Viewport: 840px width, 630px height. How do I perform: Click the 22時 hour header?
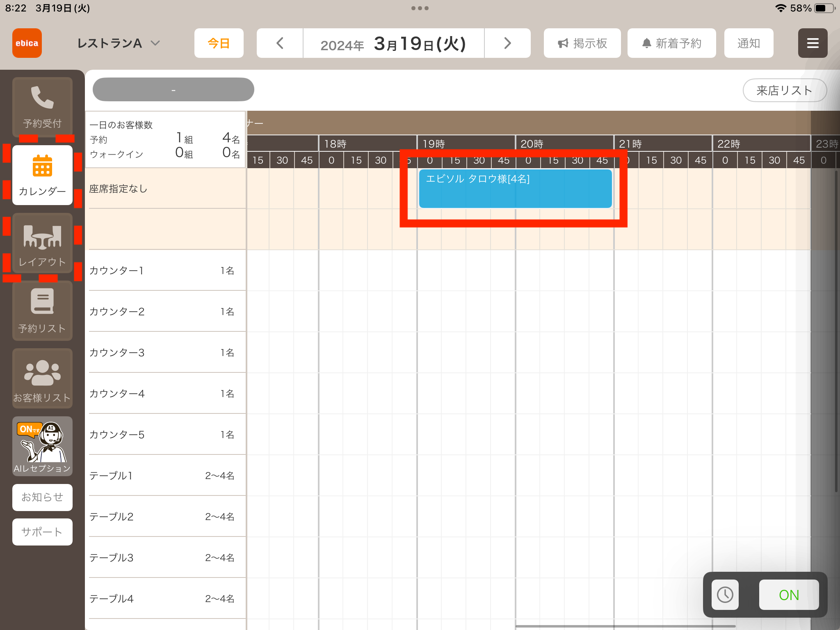point(762,144)
